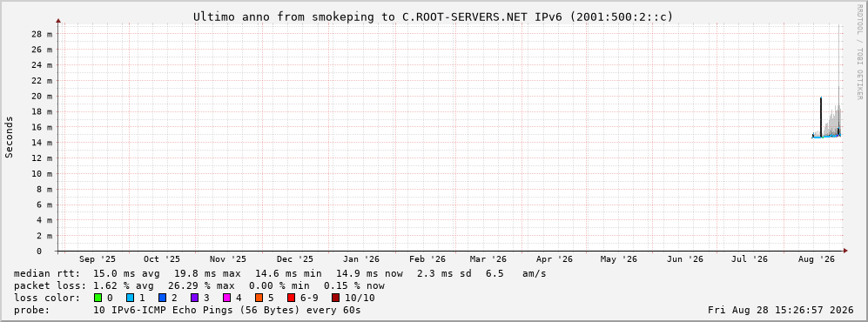The image size is (868, 322).
Task: Click the tall black spike in August
Action: [x=821, y=117]
